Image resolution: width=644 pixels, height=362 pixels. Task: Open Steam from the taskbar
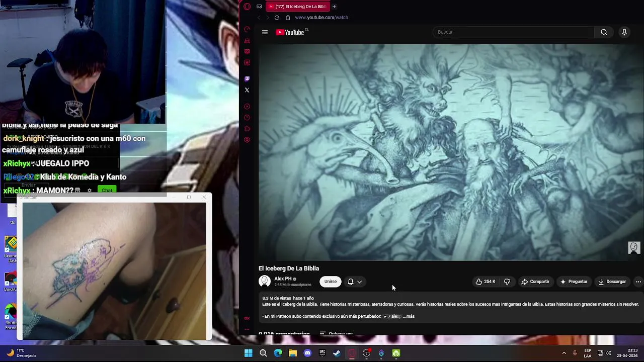pyautogui.click(x=337, y=353)
